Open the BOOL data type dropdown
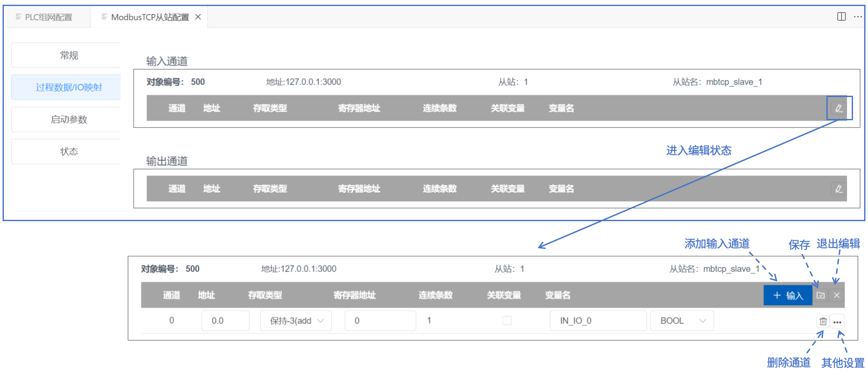868x383 pixels. pos(682,321)
